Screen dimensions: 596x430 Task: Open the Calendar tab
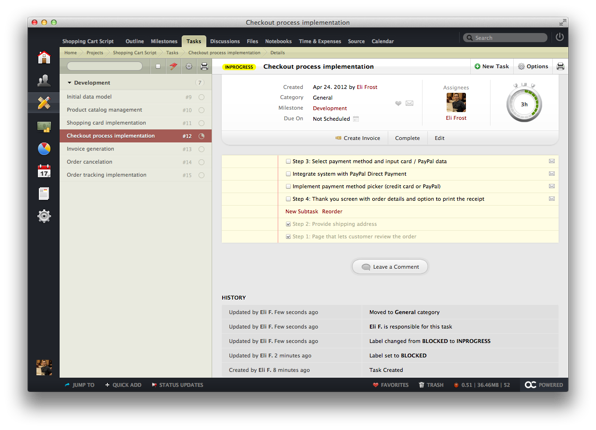click(382, 41)
